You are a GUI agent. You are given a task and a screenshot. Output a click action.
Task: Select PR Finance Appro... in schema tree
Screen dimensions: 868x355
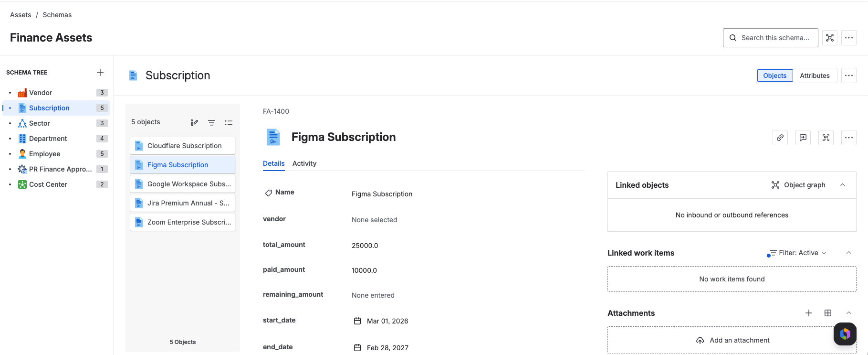coord(56,169)
